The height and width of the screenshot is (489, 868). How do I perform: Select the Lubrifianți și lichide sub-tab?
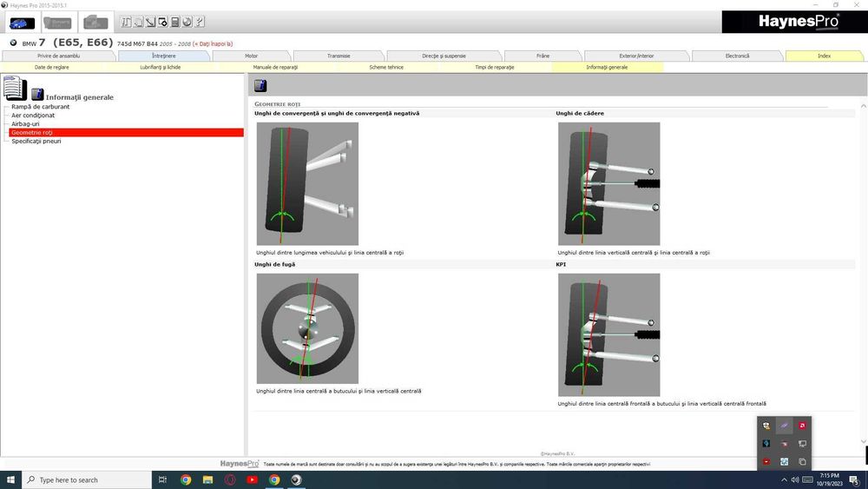(161, 67)
